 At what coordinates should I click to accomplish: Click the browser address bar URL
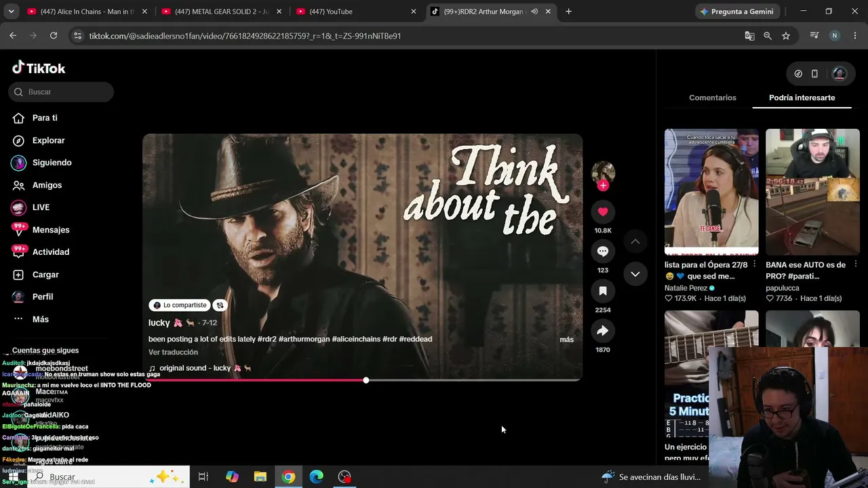[245, 36]
